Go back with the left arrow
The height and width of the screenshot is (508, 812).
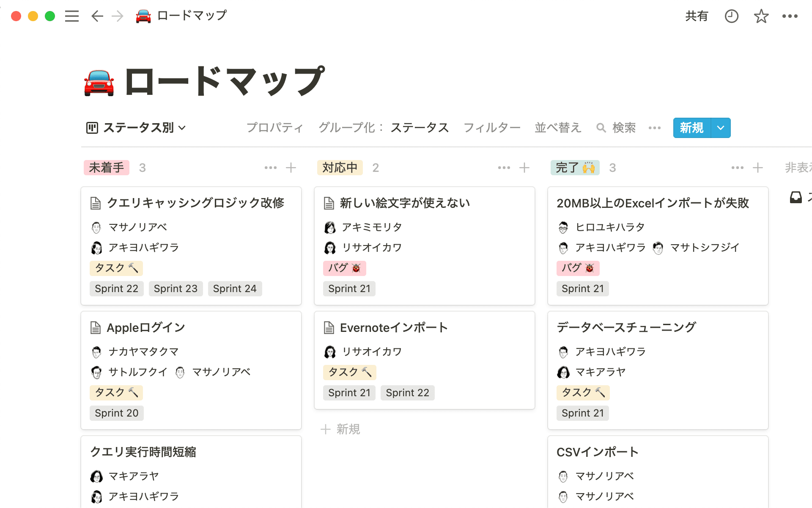pos(97,16)
